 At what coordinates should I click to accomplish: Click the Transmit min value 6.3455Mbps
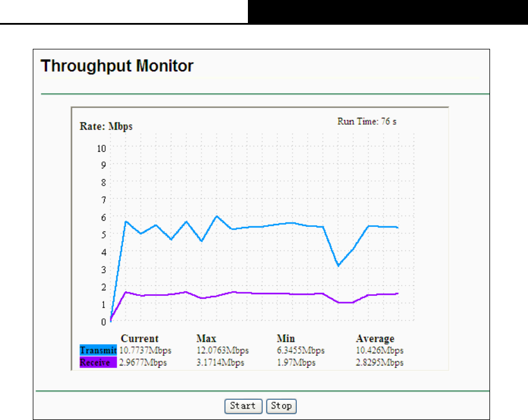click(301, 350)
